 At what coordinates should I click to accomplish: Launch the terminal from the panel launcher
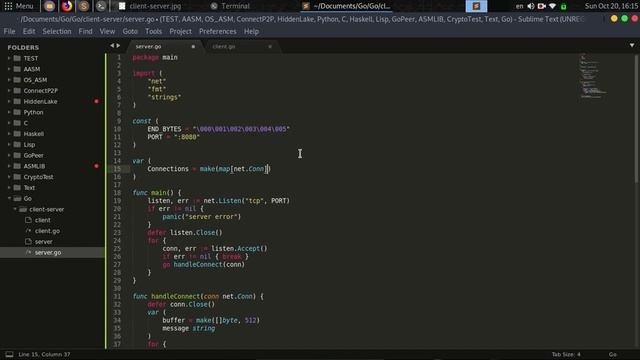(x=101, y=6)
